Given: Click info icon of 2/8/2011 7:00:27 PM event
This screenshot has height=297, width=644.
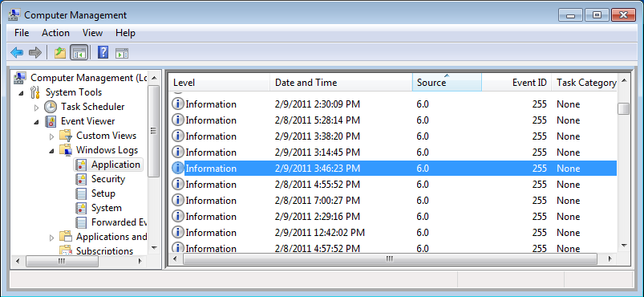Looking at the screenshot, I should (177, 201).
